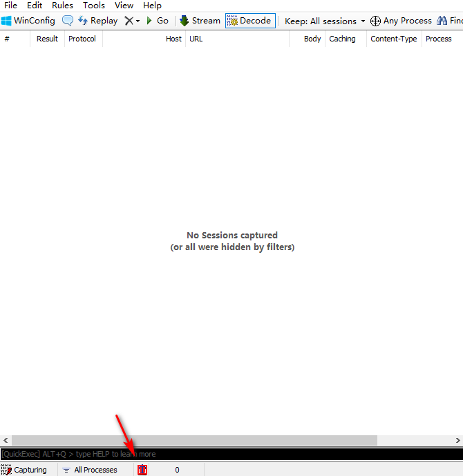Click the red breakpoint icon in status bar

pos(142,470)
